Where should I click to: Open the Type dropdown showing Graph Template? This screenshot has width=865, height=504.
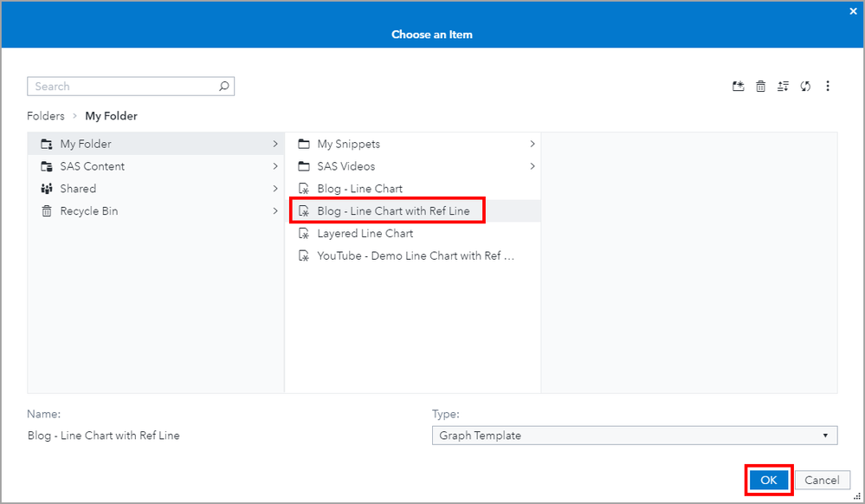click(634, 436)
